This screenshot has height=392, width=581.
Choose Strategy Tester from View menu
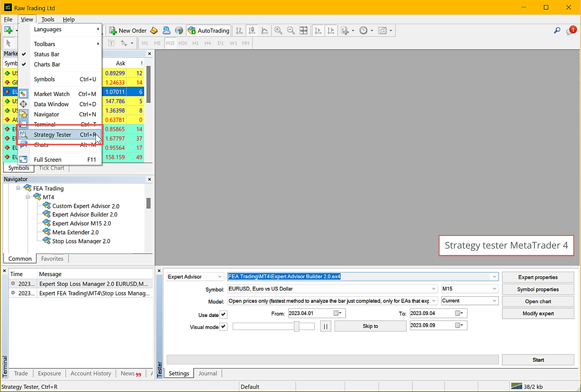(x=60, y=135)
